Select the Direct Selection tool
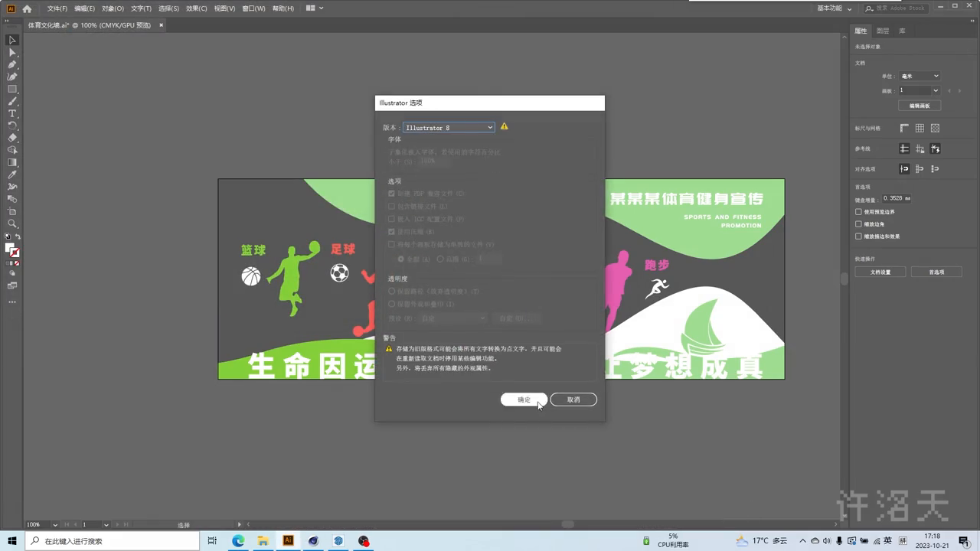The height and width of the screenshot is (551, 980). pyautogui.click(x=12, y=52)
